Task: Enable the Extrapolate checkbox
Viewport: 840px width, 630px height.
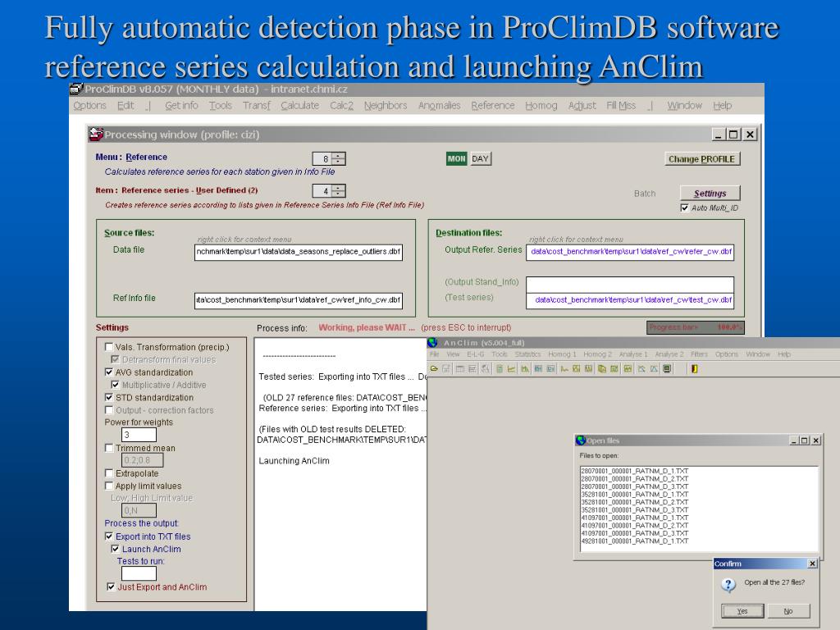Action: pyautogui.click(x=109, y=473)
